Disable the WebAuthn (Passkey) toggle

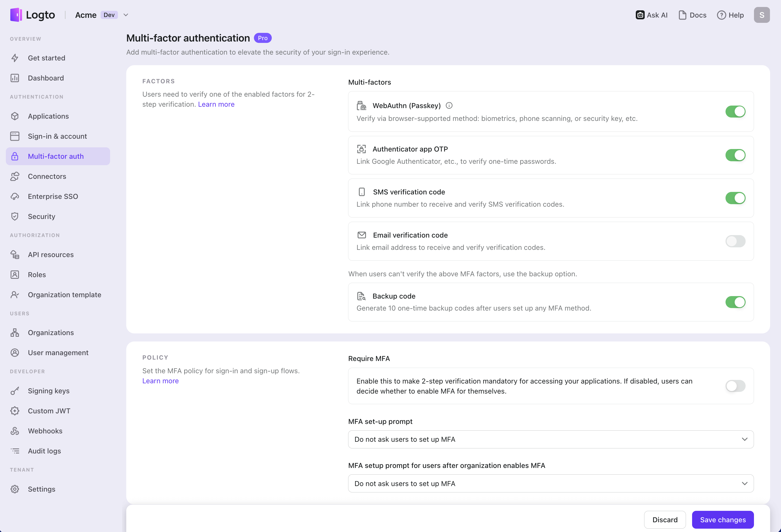(735, 111)
